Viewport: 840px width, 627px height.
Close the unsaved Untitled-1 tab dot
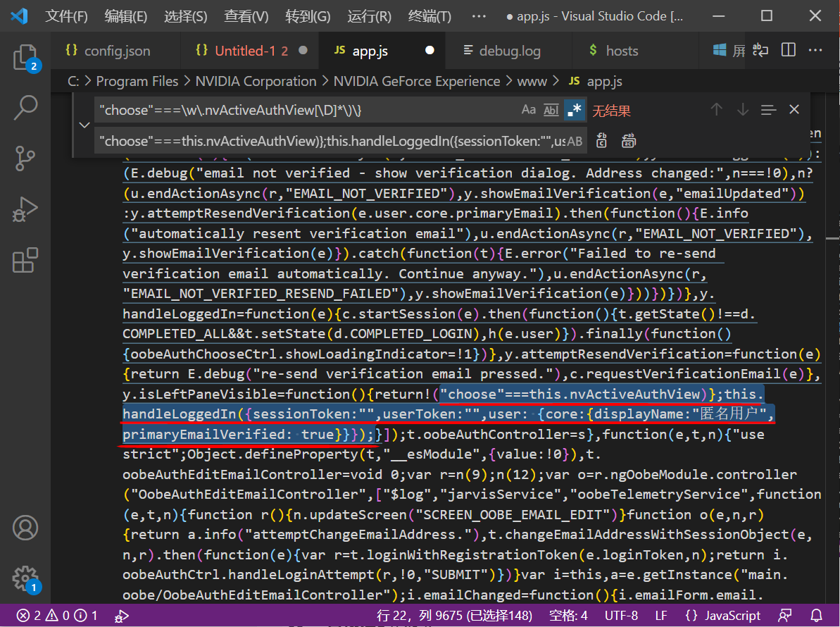point(303,51)
